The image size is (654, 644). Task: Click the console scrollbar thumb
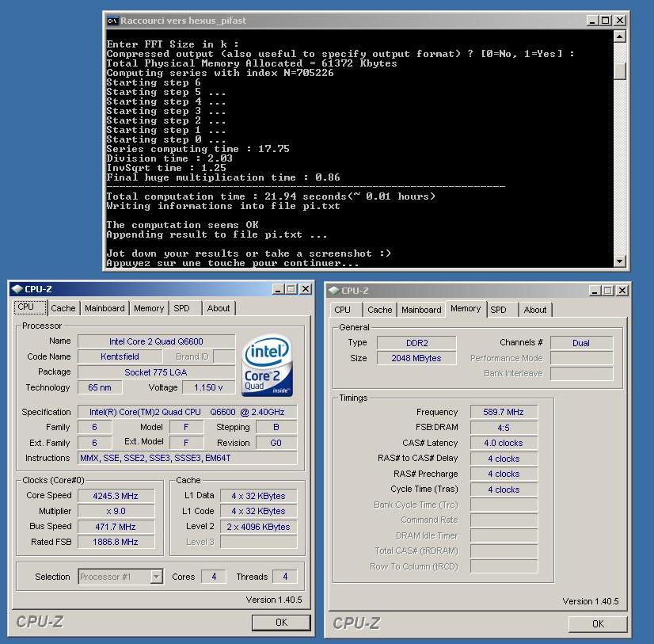click(x=620, y=70)
